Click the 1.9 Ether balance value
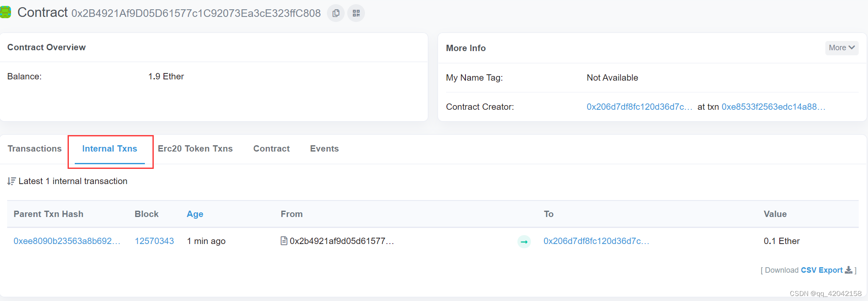This screenshot has width=868, height=301. coord(166,76)
